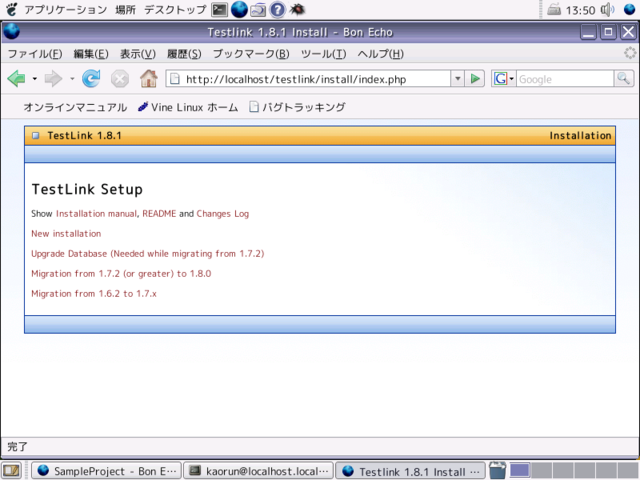Open the オンラインマニュアル bookmark

[75, 107]
